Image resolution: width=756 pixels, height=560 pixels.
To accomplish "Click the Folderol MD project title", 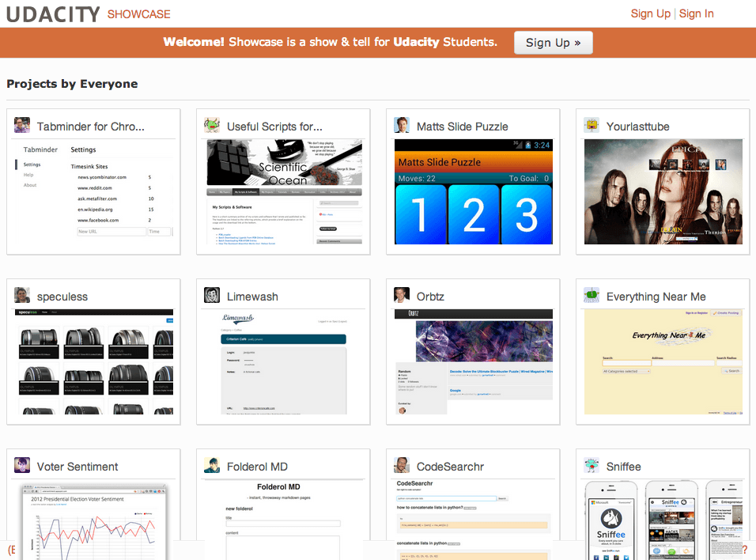I will (258, 467).
